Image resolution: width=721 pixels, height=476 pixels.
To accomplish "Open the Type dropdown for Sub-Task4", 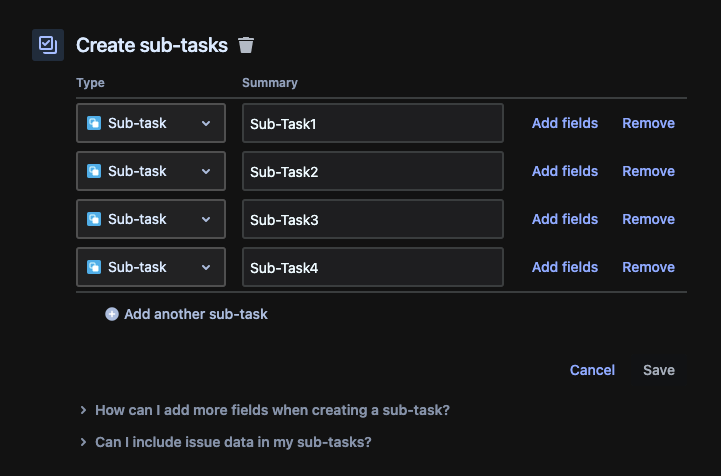I will (150, 267).
